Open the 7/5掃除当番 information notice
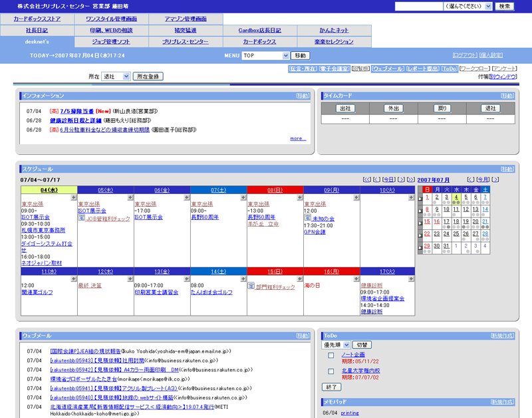Viewport: 532px width, 418px height. point(76,111)
